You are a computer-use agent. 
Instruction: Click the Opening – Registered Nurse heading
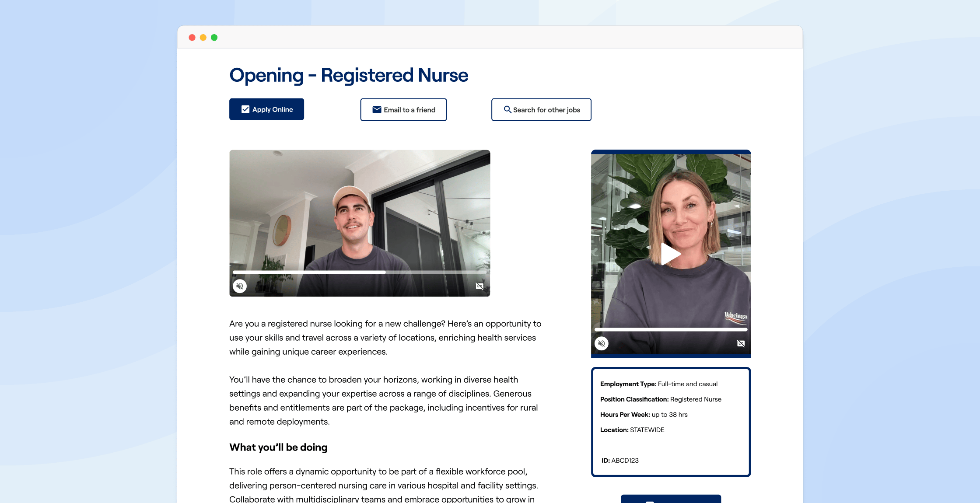349,75
